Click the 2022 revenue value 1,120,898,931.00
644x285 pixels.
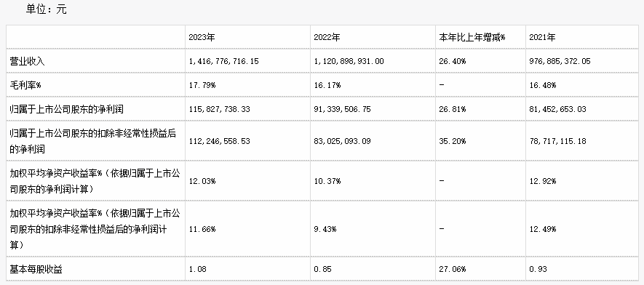click(349, 62)
